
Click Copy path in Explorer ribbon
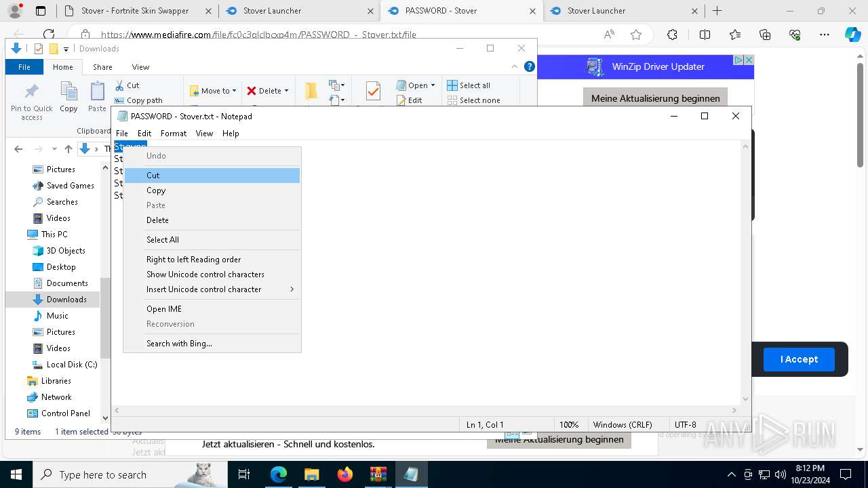pos(139,100)
